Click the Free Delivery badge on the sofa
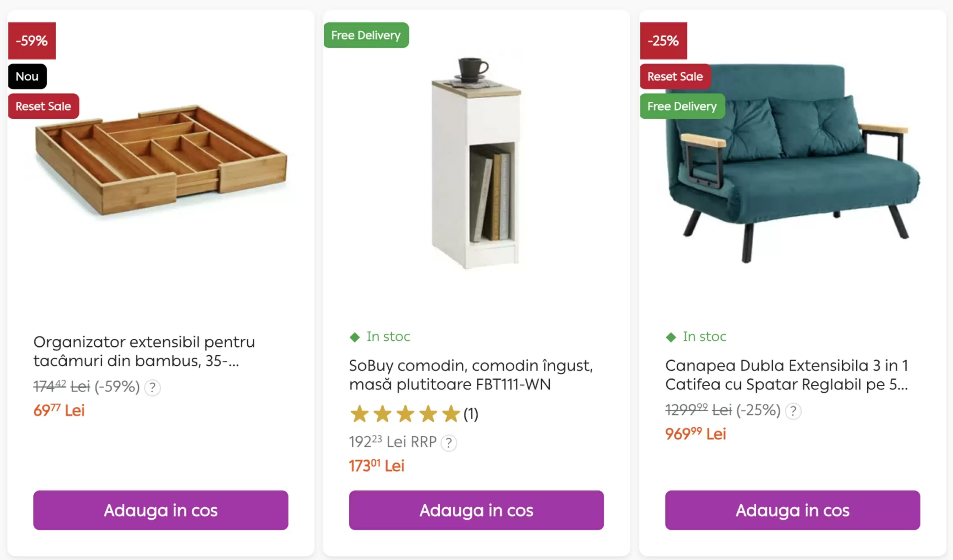Viewport: 953px width, 560px height. (682, 106)
